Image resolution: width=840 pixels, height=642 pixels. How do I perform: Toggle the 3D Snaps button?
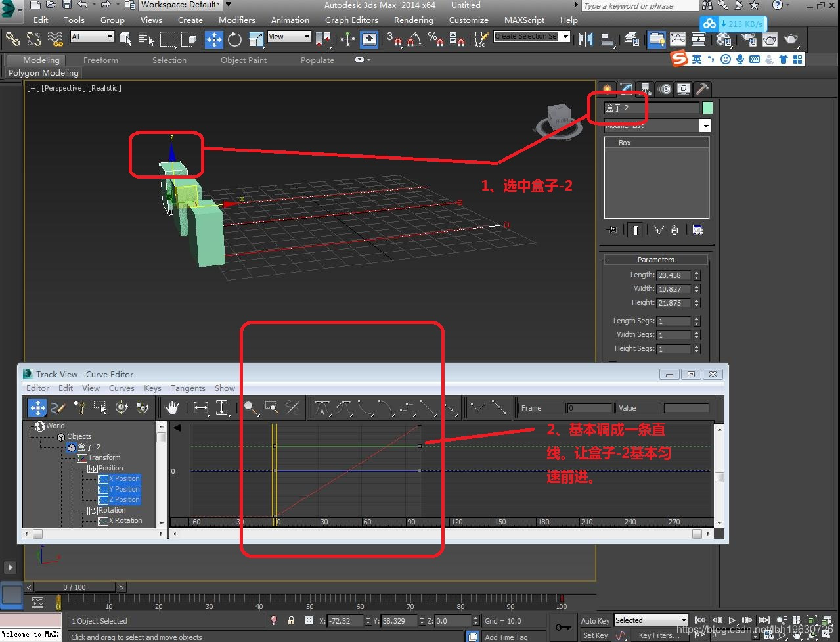[394, 39]
